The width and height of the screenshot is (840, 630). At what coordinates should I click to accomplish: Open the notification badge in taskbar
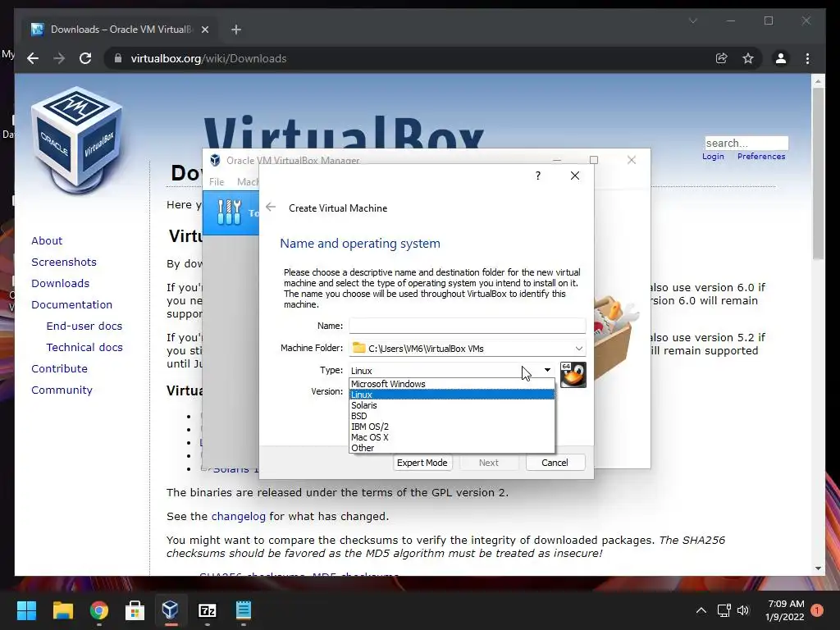tap(817, 610)
